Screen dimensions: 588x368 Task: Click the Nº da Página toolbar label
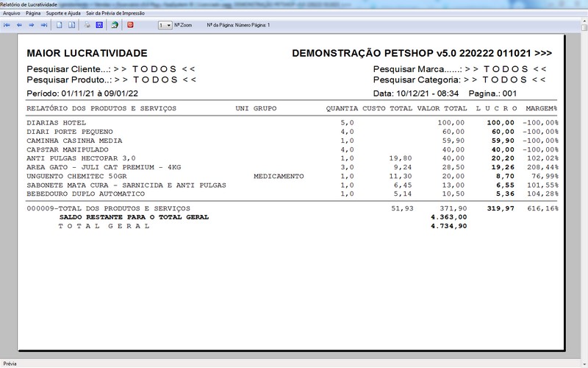(238, 25)
